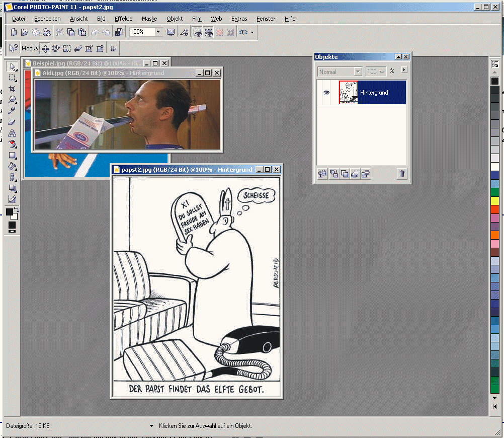
Task: Select the Paint brush tool
Action: click(12, 177)
